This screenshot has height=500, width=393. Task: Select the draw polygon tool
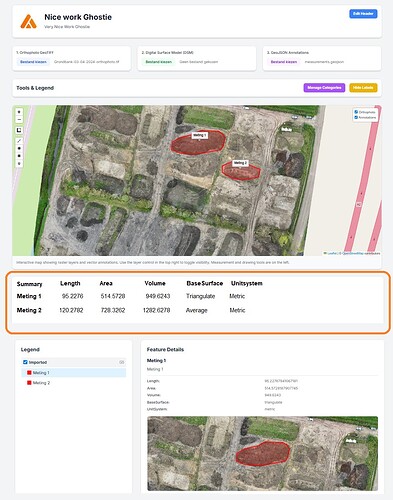coord(19,148)
